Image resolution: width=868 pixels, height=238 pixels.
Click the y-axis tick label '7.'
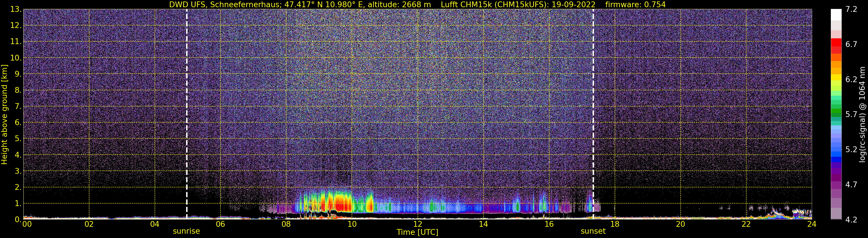pos(18,107)
